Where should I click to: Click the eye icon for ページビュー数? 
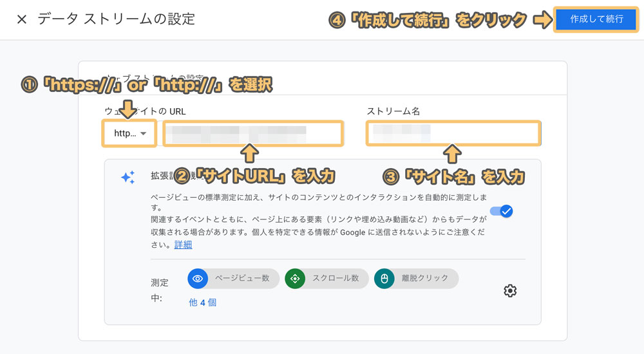[198, 279]
